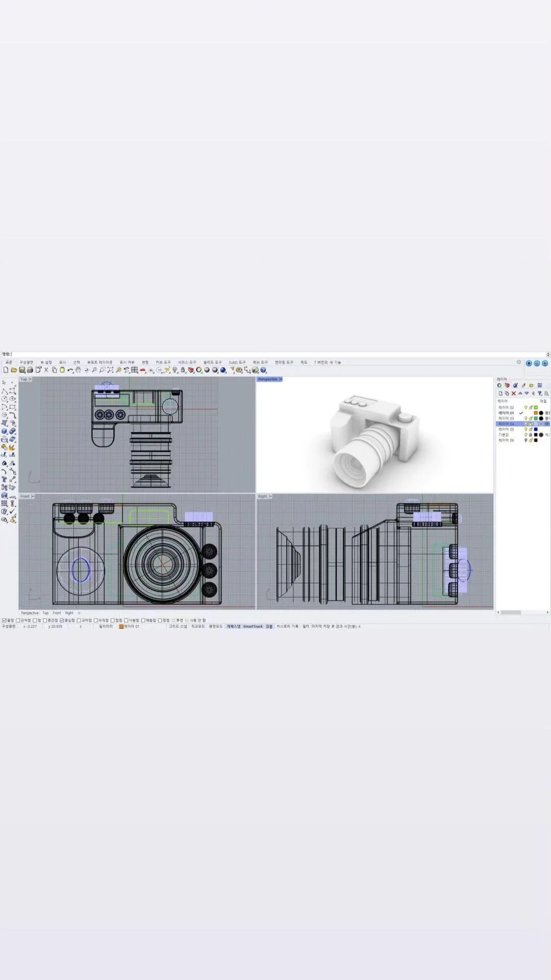Viewport: 551px width, 980px height.
Task: Toggle the 중간점 osnap checkbox
Action: pos(45,620)
